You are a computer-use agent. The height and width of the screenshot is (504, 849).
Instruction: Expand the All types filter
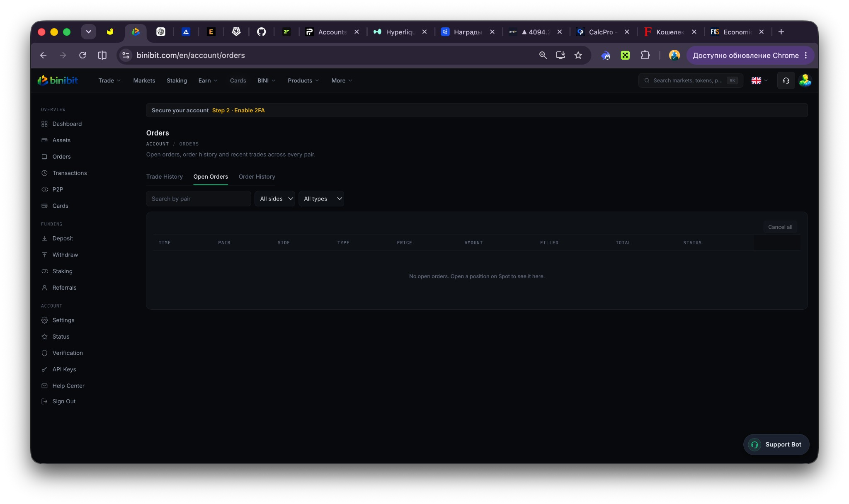coord(321,199)
